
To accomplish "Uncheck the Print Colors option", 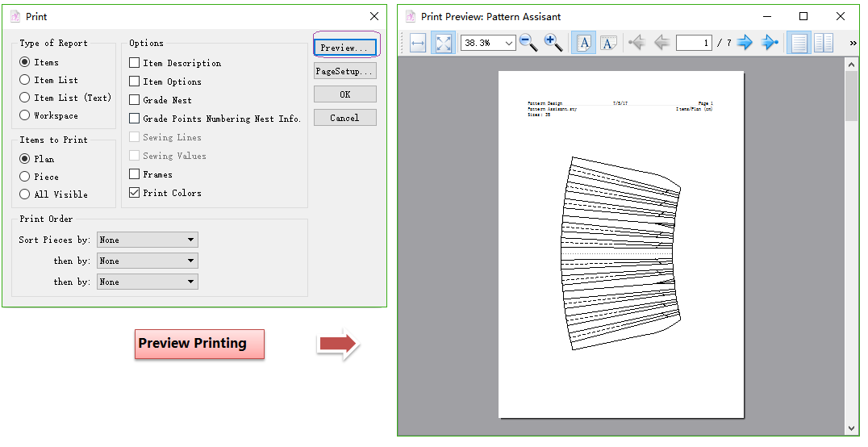I will click(135, 193).
